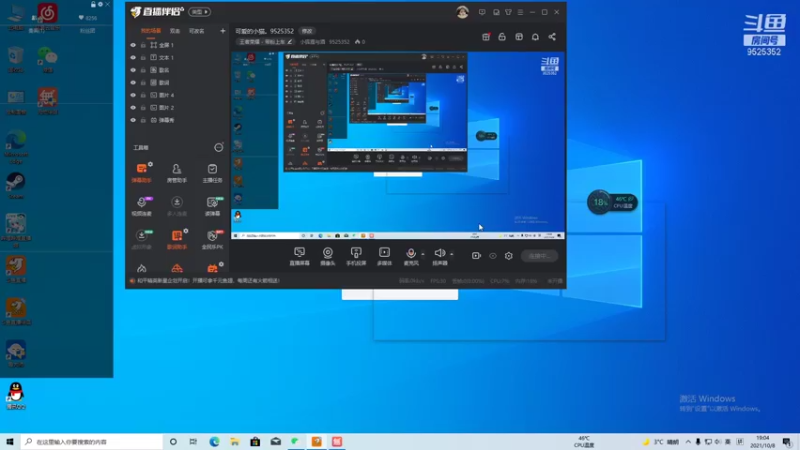
Task: Open the 全民乐PK tool
Action: (212, 239)
